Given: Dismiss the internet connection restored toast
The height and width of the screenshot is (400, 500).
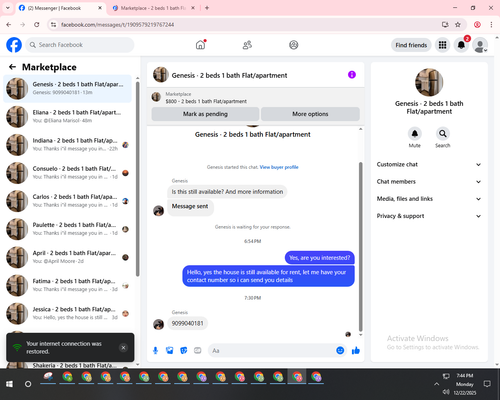Looking at the screenshot, I should [123, 348].
